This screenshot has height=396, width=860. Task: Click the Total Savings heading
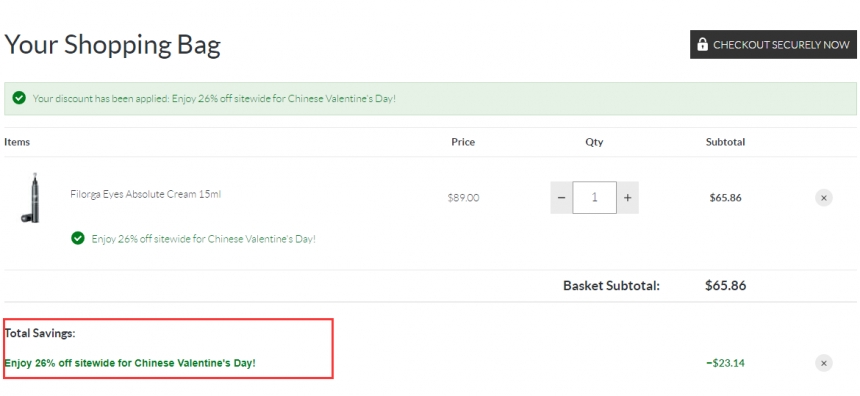(x=39, y=333)
